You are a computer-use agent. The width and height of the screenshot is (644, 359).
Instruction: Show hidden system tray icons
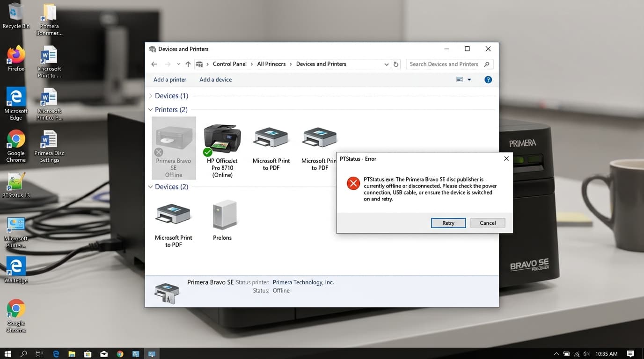pyautogui.click(x=556, y=354)
